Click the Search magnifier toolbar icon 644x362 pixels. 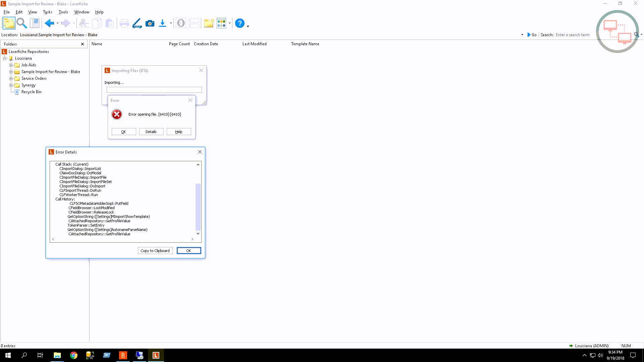21,23
